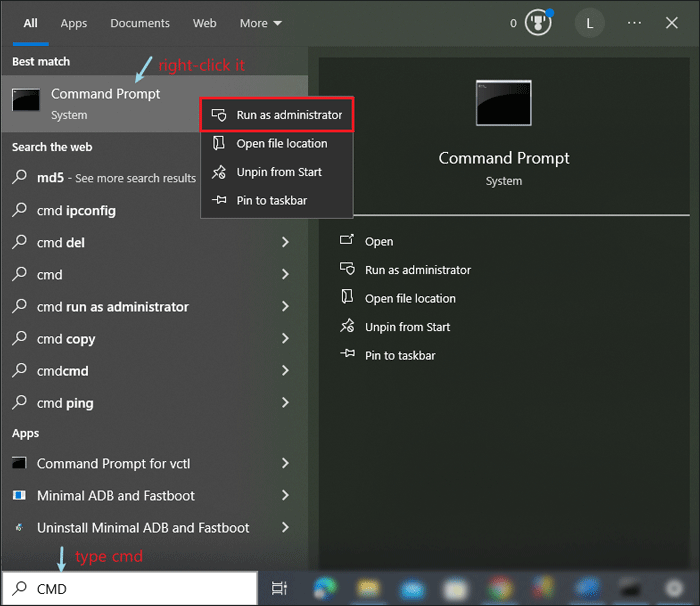Choose Unpin from Start in context menu
The height and width of the screenshot is (606, 700).
(x=277, y=172)
